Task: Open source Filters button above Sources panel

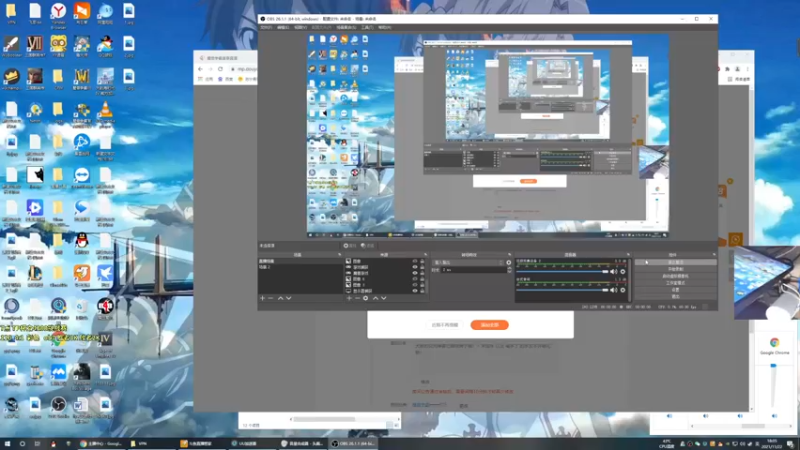Action: pos(367,245)
